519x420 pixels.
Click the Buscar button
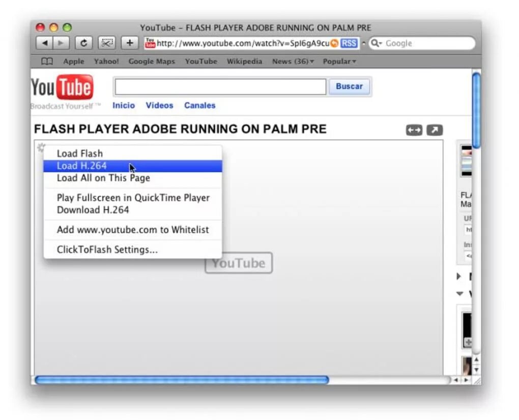click(350, 87)
